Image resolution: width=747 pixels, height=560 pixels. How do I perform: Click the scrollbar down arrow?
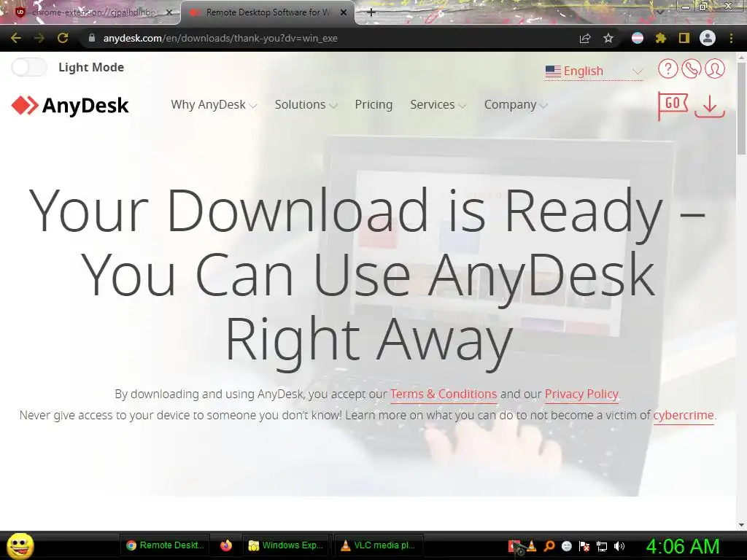(742, 524)
